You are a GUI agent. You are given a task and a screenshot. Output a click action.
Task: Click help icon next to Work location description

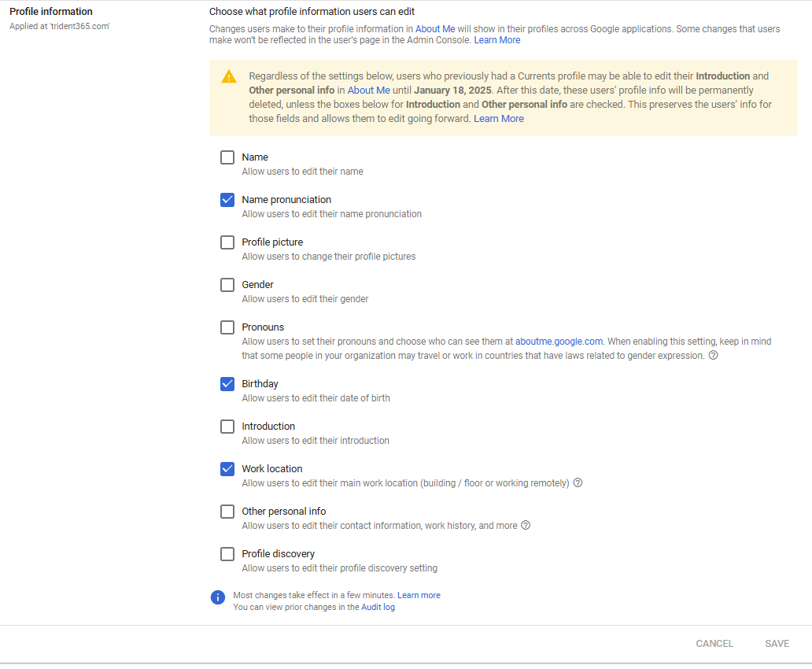tap(578, 483)
